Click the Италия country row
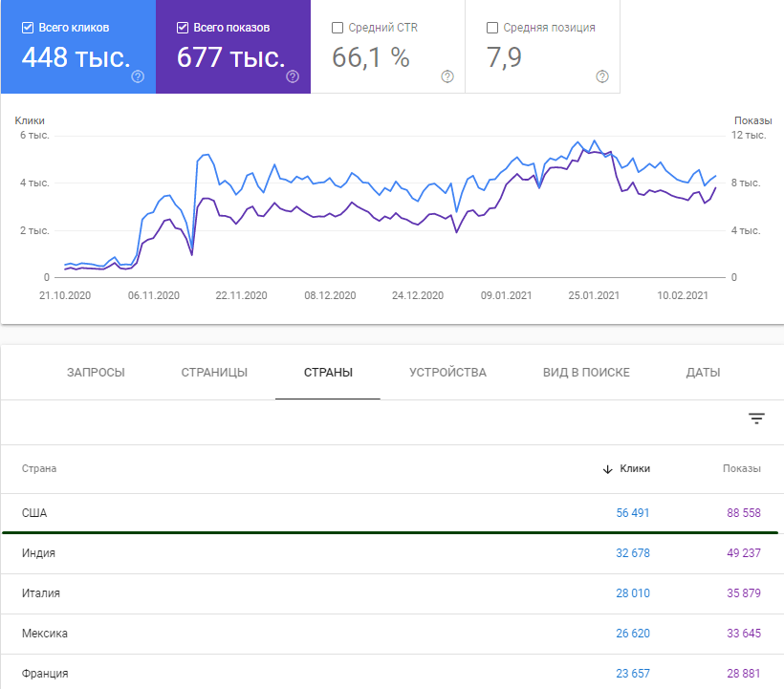This screenshot has height=689, width=784. pos(41,593)
